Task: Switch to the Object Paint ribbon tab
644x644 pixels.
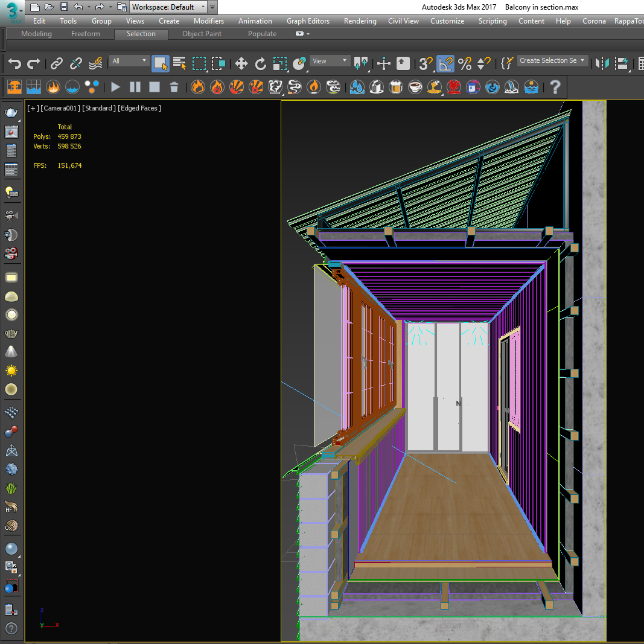Action: (x=202, y=34)
